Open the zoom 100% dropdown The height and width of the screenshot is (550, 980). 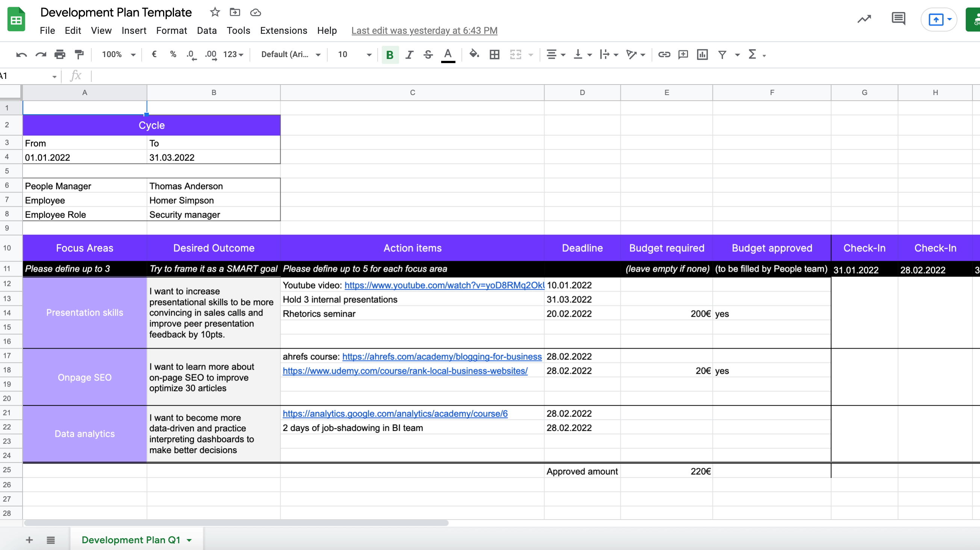click(118, 55)
